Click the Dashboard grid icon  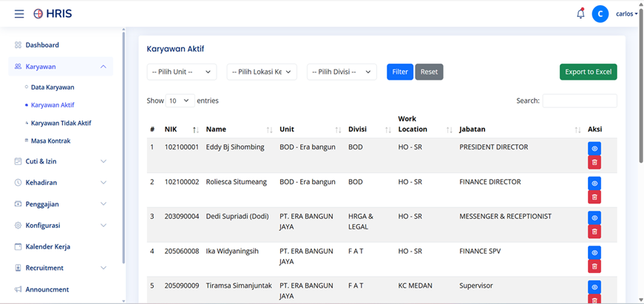[x=18, y=45]
